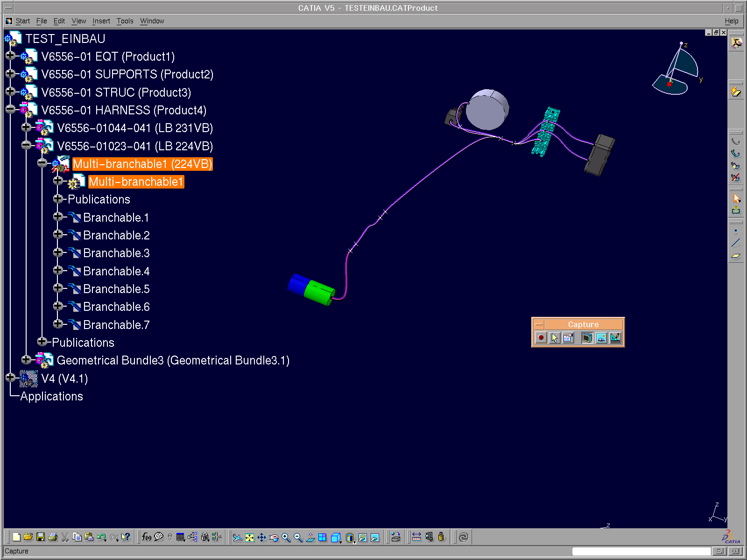The width and height of the screenshot is (747, 560).
Task: Open the Tools menu
Action: tap(125, 21)
